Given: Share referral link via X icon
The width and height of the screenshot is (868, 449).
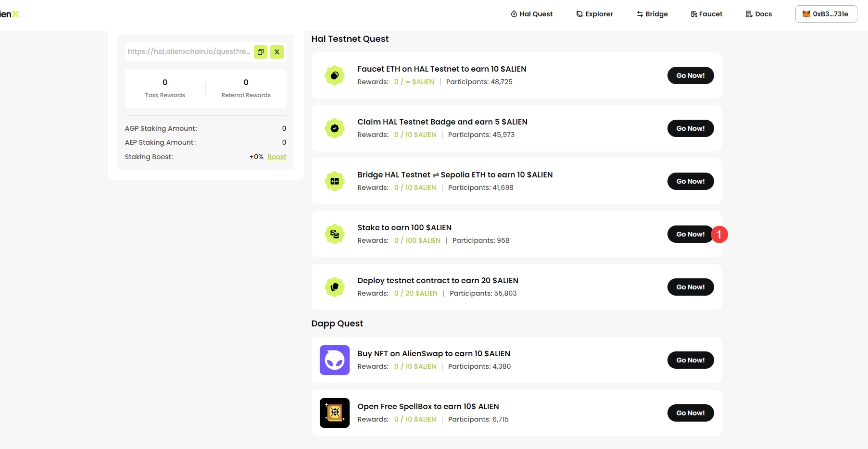Looking at the screenshot, I should click(277, 52).
